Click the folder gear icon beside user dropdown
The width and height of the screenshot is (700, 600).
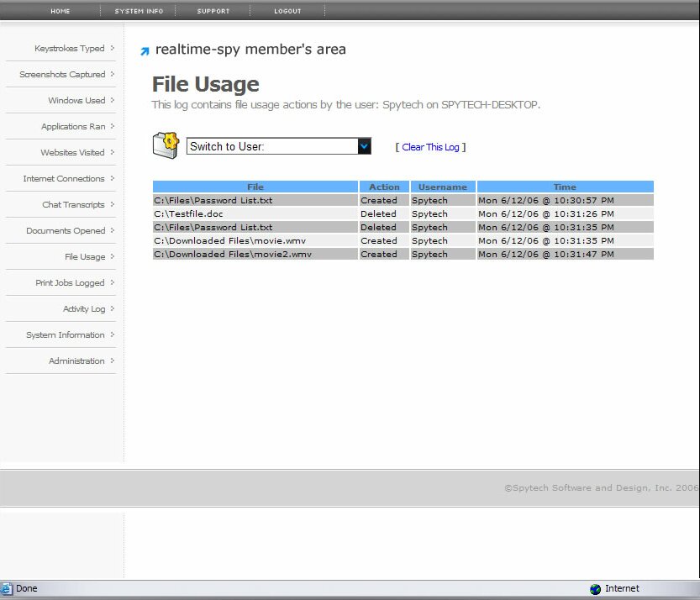click(166, 145)
